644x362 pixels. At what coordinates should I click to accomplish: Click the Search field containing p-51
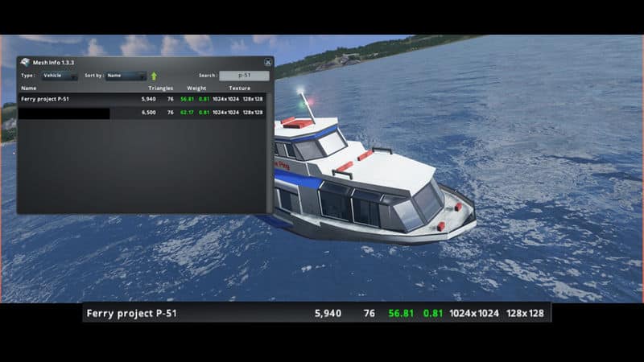244,76
